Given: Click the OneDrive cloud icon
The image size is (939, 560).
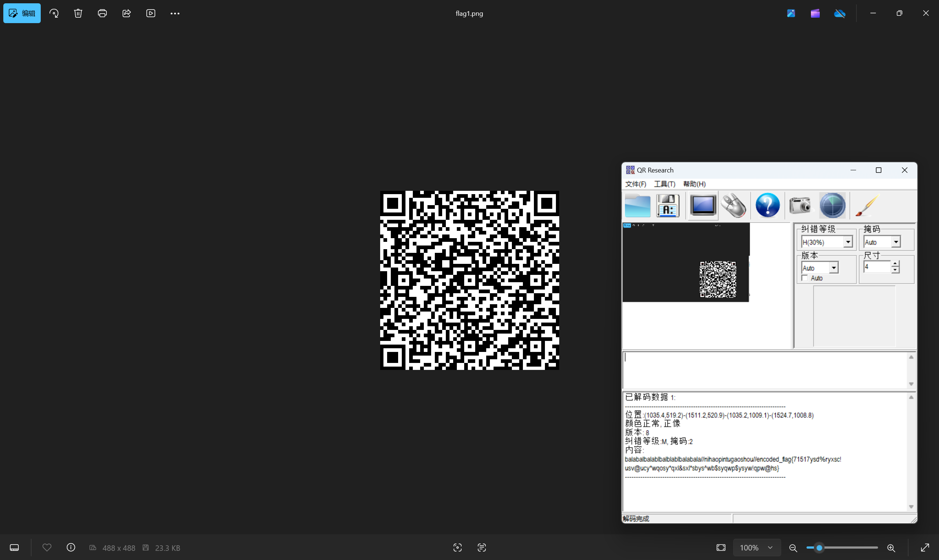Looking at the screenshot, I should coord(840,13).
